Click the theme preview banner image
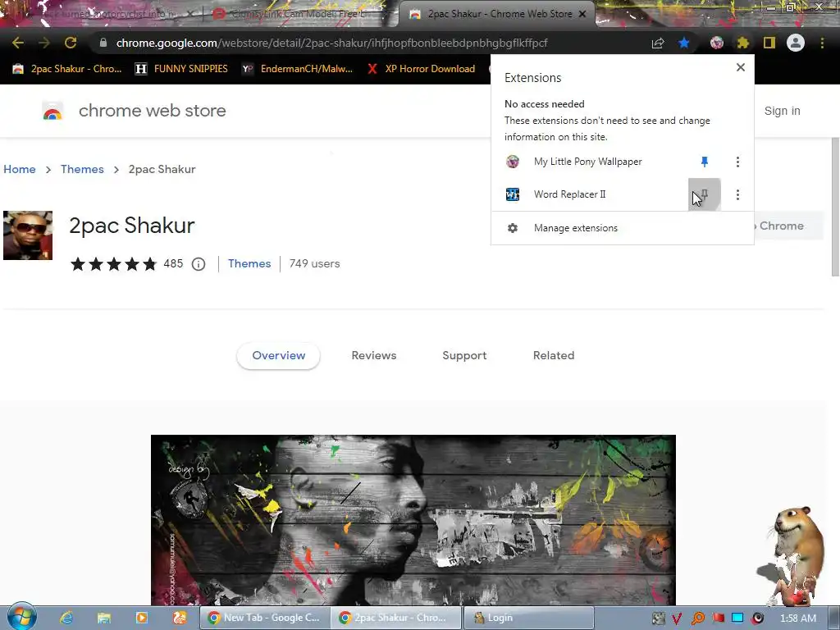Screen dimensions: 840x630 [x=413, y=520]
